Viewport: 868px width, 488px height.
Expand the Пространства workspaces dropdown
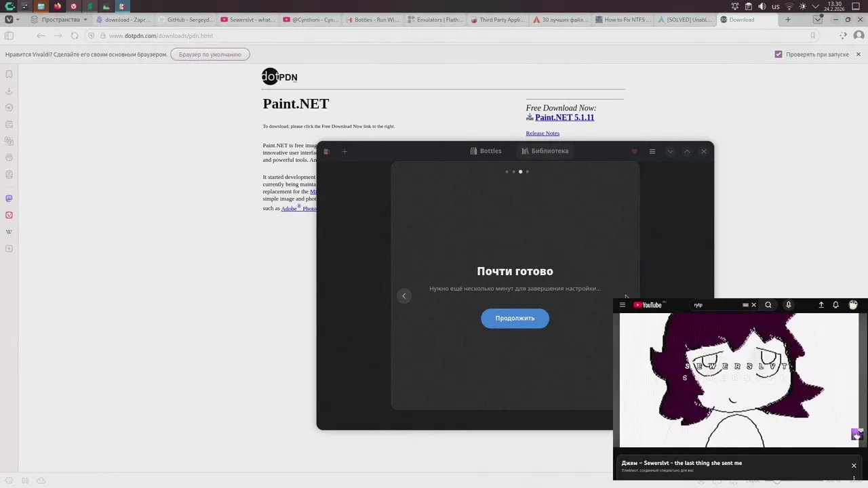(60, 20)
